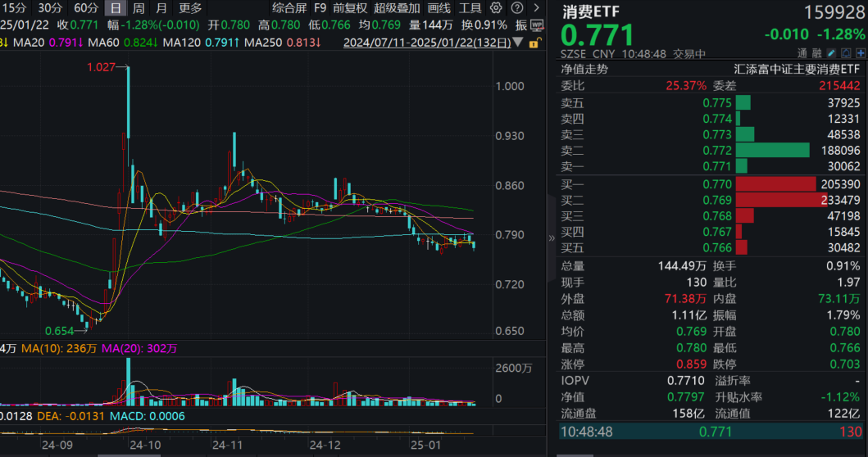868x457 pixels.
Task: Click the MACD: 0.0006 label
Action: click(x=148, y=416)
